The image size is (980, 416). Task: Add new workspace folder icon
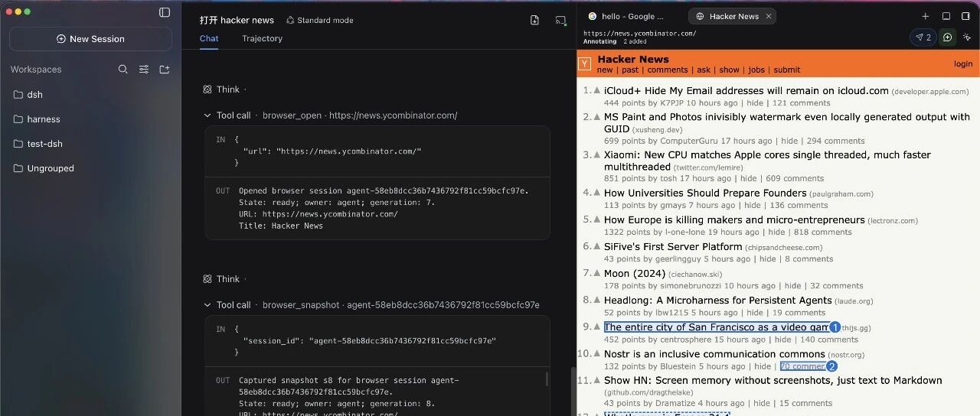tap(165, 70)
